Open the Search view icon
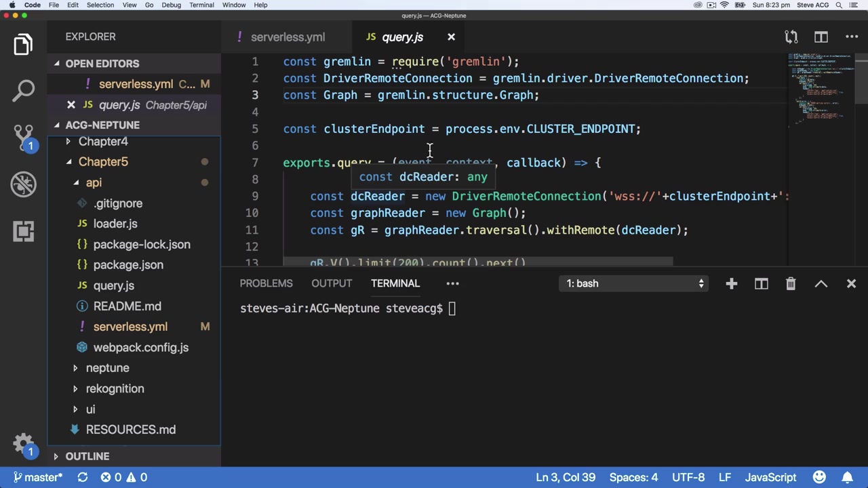Screen dimensions: 868x488 (23, 90)
